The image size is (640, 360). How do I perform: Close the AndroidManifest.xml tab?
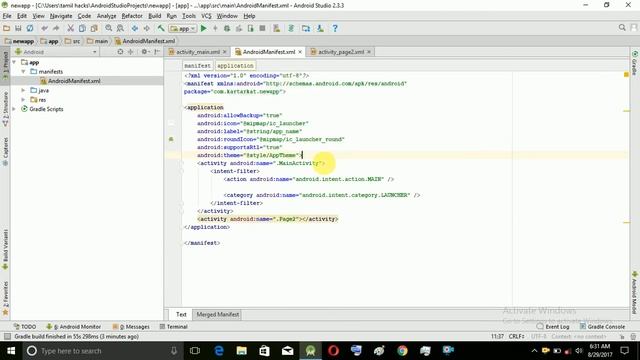point(300,52)
